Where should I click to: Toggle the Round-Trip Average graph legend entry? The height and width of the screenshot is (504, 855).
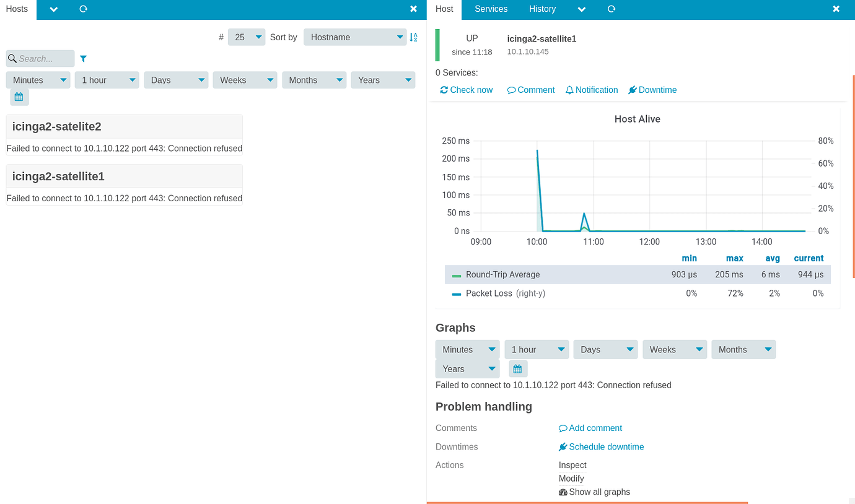tap(503, 274)
